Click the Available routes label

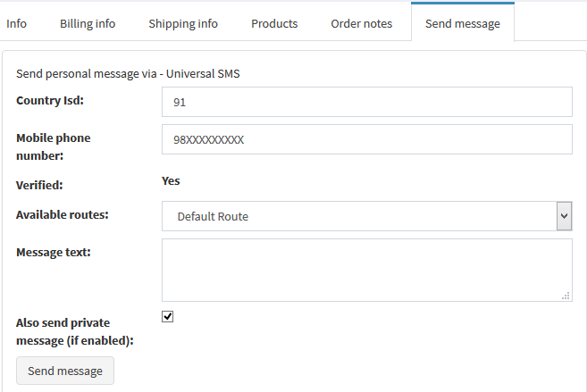(63, 214)
